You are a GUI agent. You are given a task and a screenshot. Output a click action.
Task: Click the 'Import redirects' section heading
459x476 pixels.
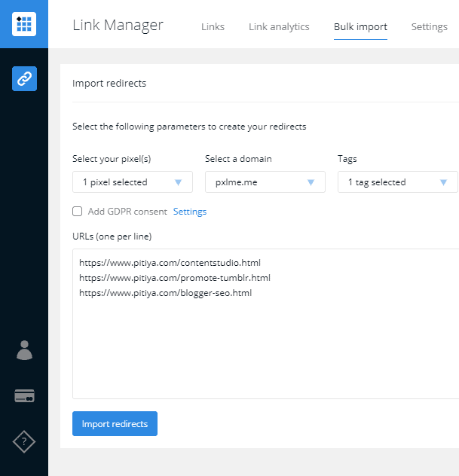tap(109, 83)
